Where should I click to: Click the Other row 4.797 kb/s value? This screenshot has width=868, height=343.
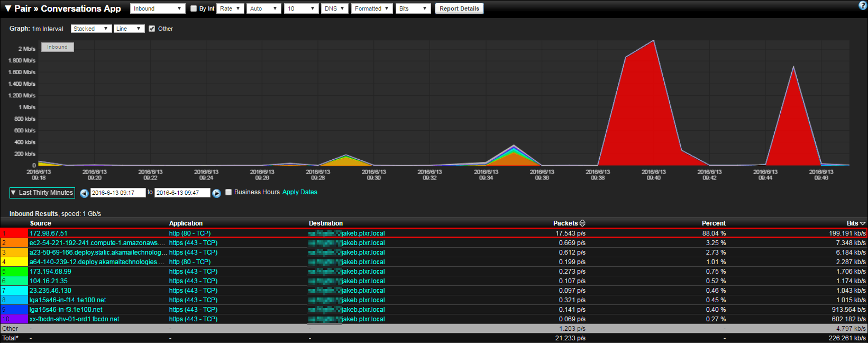pos(851,329)
